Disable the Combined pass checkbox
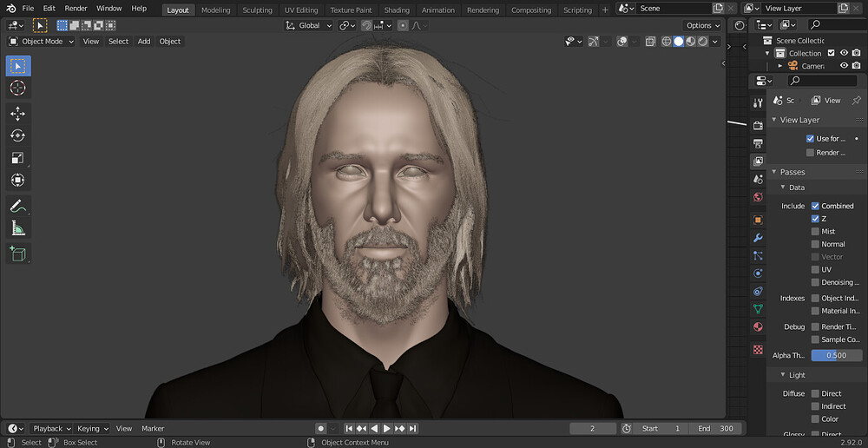 click(815, 206)
